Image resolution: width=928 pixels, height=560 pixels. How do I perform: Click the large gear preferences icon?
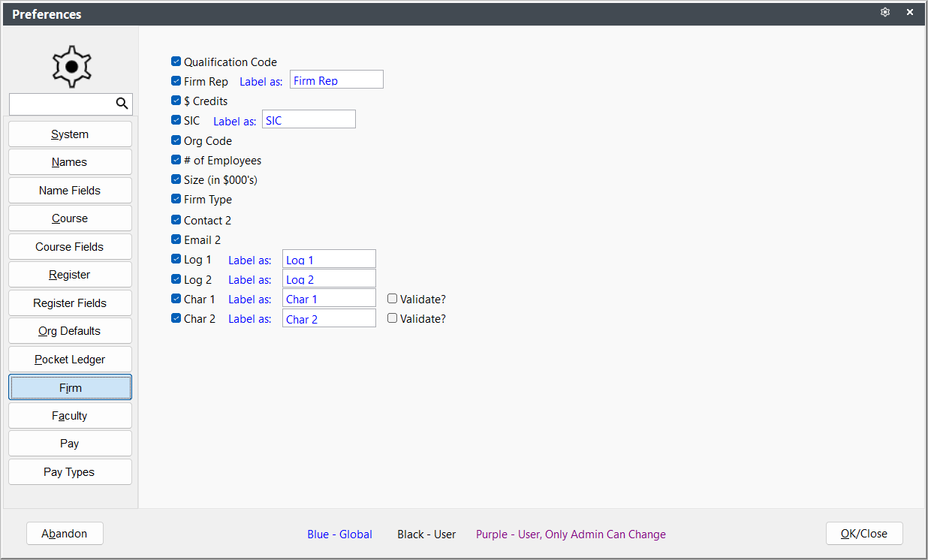71,67
